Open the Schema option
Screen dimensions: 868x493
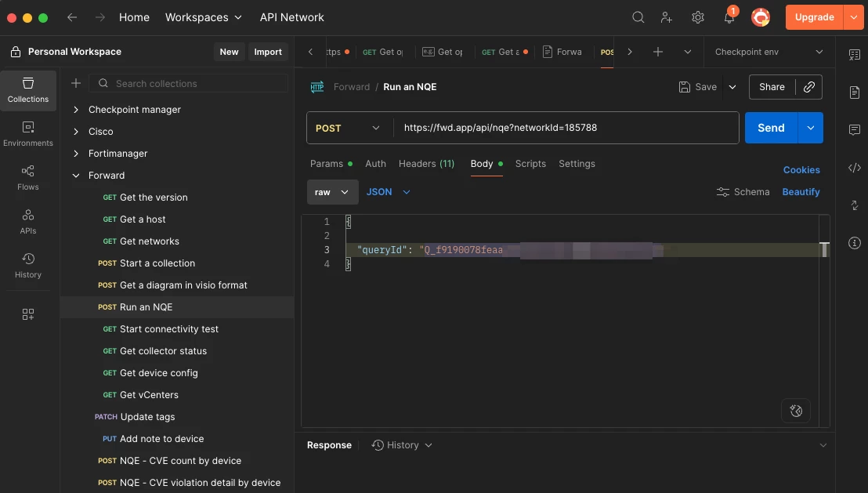point(743,192)
